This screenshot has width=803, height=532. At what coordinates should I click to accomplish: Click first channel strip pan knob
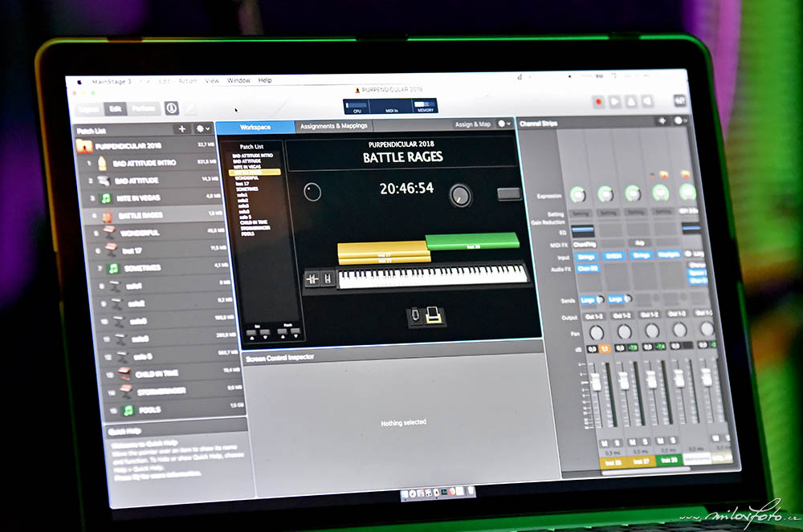[x=597, y=333]
